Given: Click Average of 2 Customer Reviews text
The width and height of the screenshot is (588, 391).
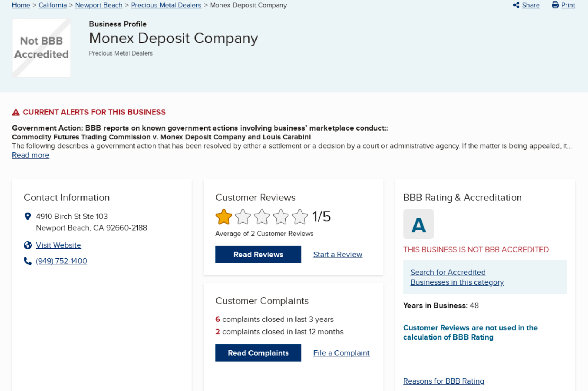Looking at the screenshot, I should click(265, 234).
